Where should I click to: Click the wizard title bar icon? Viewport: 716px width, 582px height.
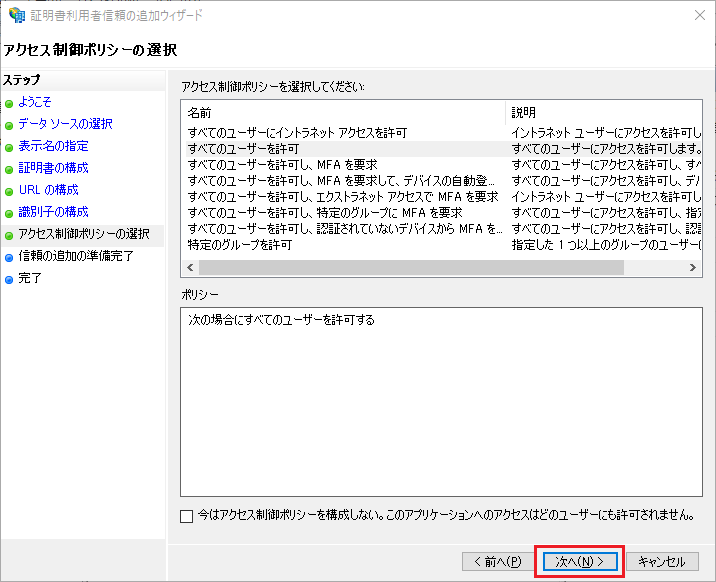coord(17,15)
